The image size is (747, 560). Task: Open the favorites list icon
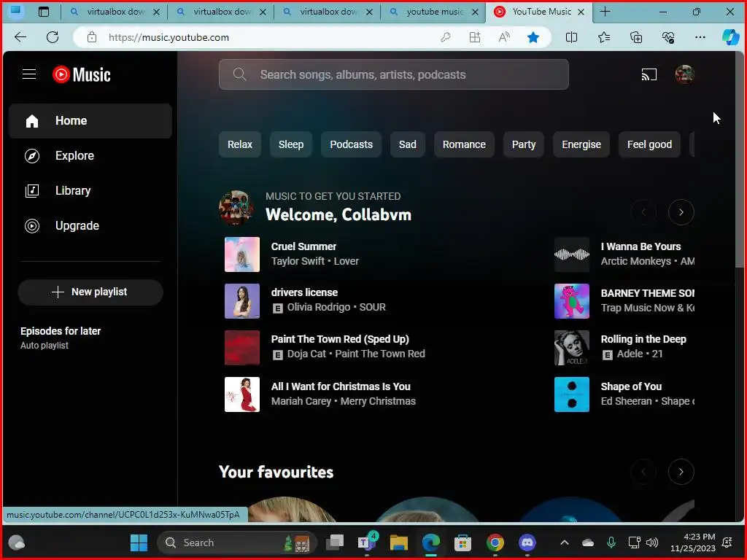[x=603, y=37]
